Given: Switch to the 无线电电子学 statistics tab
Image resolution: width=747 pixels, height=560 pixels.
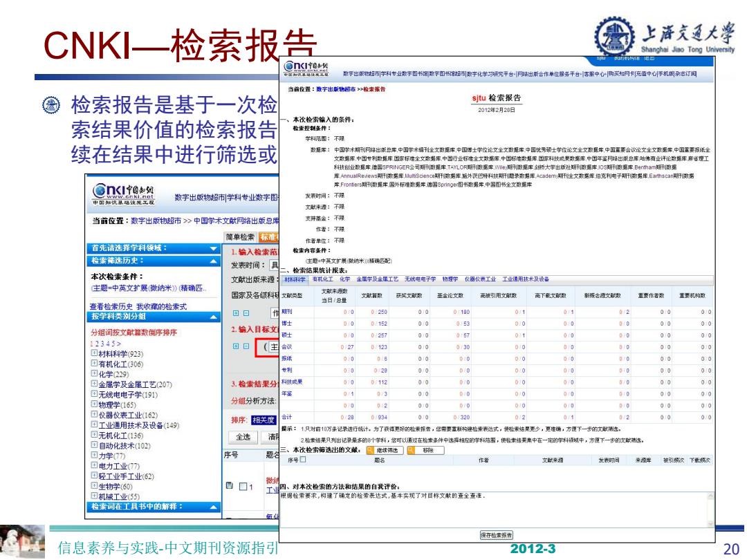Looking at the screenshot, I should [x=421, y=279].
